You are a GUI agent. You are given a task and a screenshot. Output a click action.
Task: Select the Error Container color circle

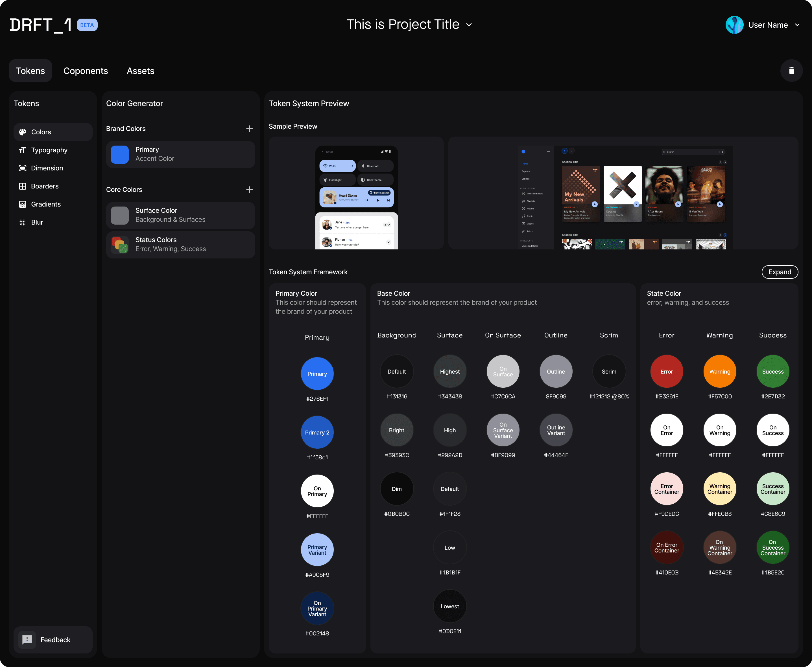(x=667, y=489)
